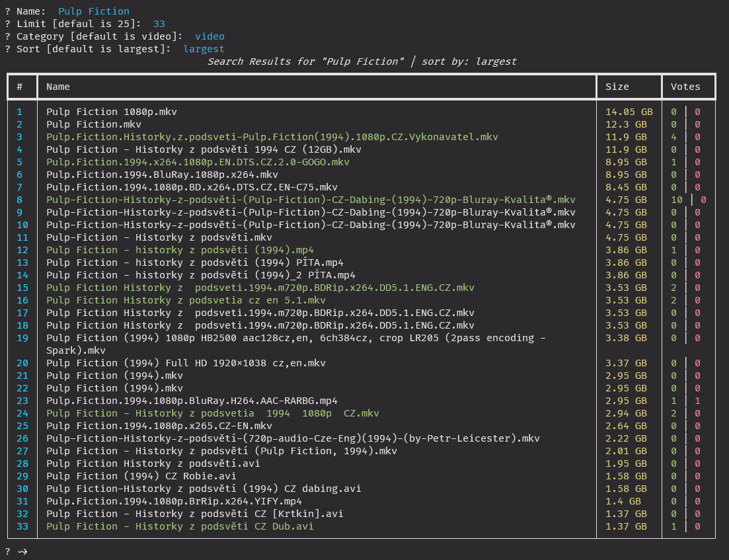729x560 pixels.
Task: Click the C75.mkv result name
Action: 192,187
